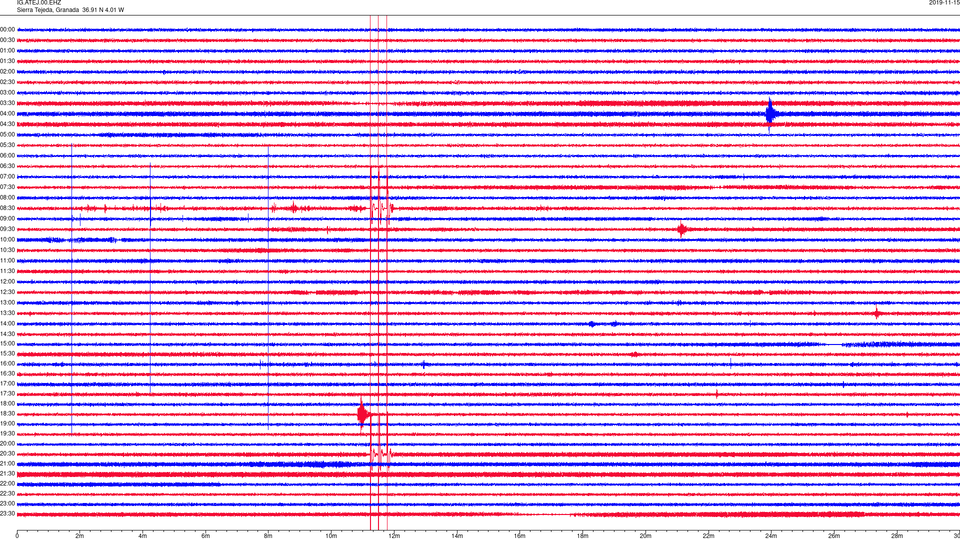The height and width of the screenshot is (540, 960).
Task: Click the large red seismic burst on the 18:30 trace
Action: click(363, 414)
